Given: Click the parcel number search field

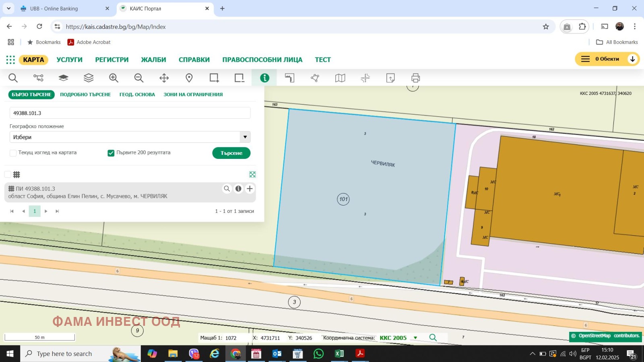Looking at the screenshot, I should (130, 113).
